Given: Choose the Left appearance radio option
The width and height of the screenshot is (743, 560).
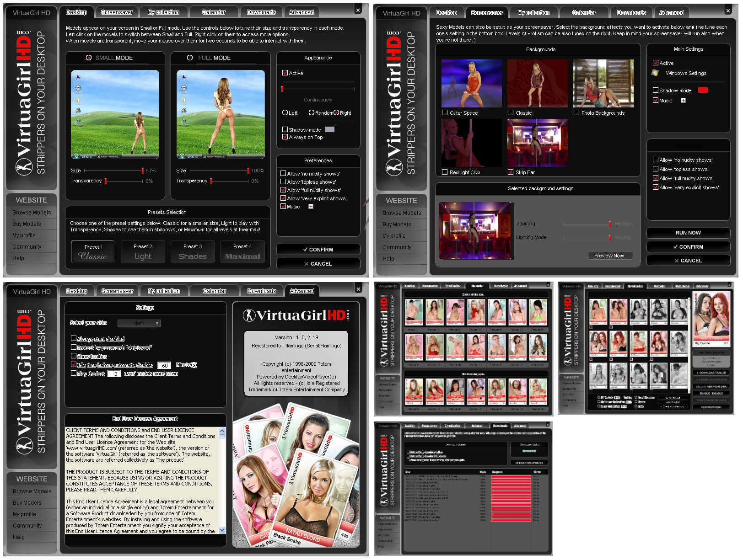Looking at the screenshot, I should pos(285,112).
